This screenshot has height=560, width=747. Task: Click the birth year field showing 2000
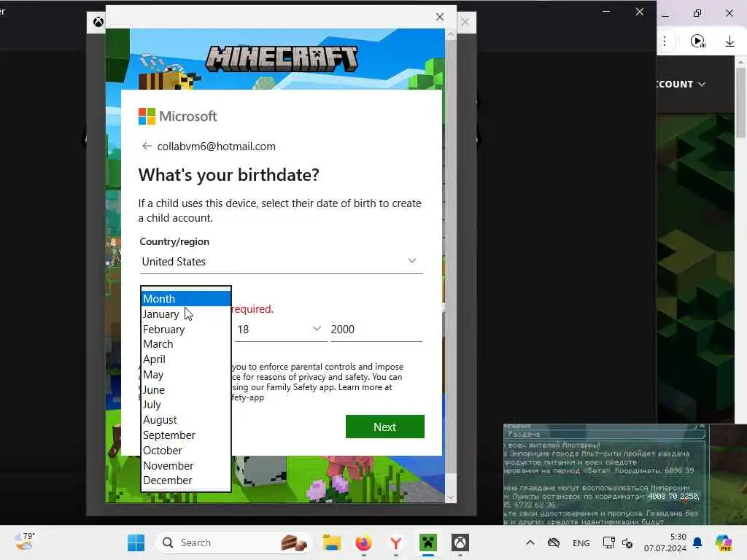point(376,330)
